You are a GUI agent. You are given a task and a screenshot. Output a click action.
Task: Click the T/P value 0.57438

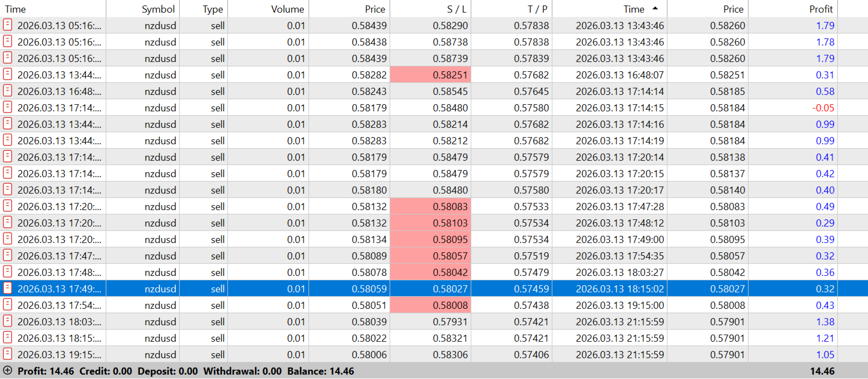pyautogui.click(x=532, y=305)
